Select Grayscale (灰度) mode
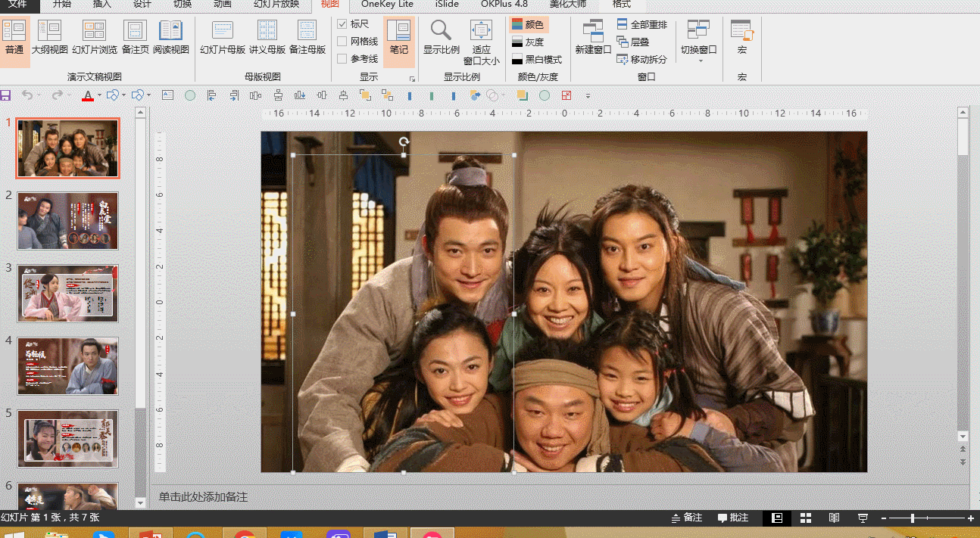The image size is (980, 538). pyautogui.click(x=529, y=42)
